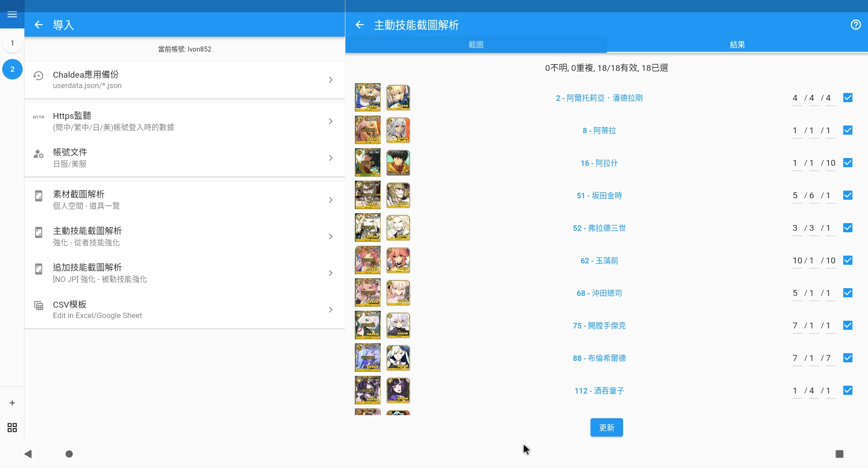Uncheck the 沖田總司 row checkbox

[x=848, y=293]
